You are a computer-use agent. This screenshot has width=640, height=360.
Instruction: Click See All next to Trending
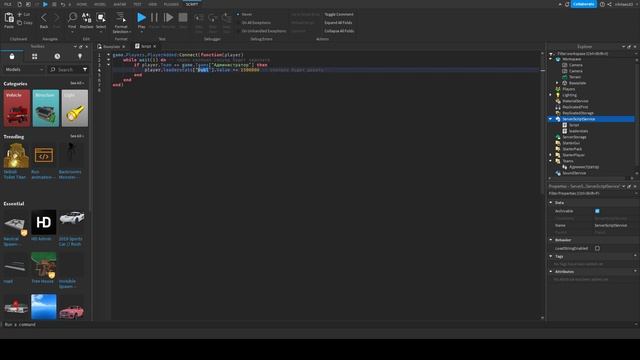tap(77, 136)
